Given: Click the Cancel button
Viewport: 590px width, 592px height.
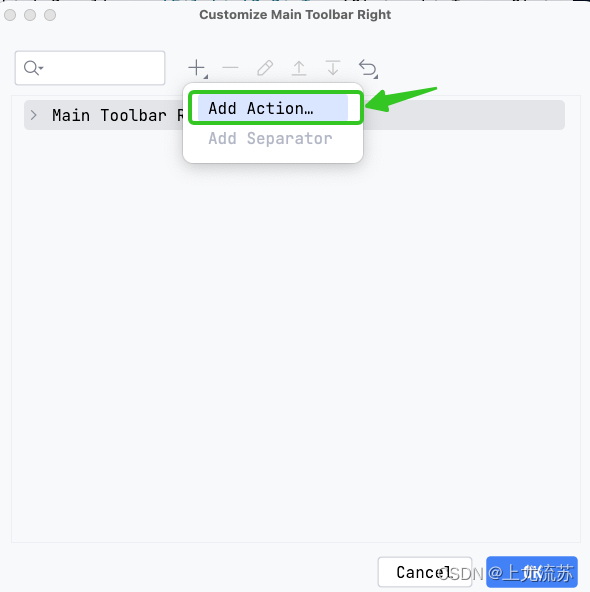Looking at the screenshot, I should pyautogui.click(x=424, y=572).
